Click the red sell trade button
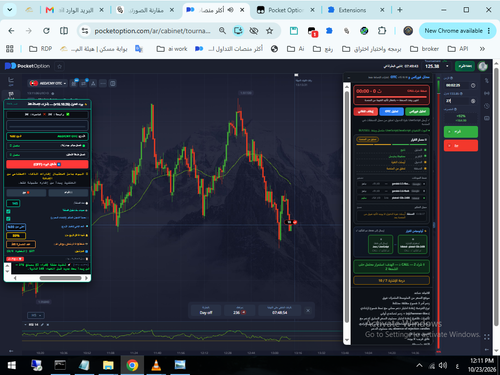The image size is (500, 375). point(461,146)
